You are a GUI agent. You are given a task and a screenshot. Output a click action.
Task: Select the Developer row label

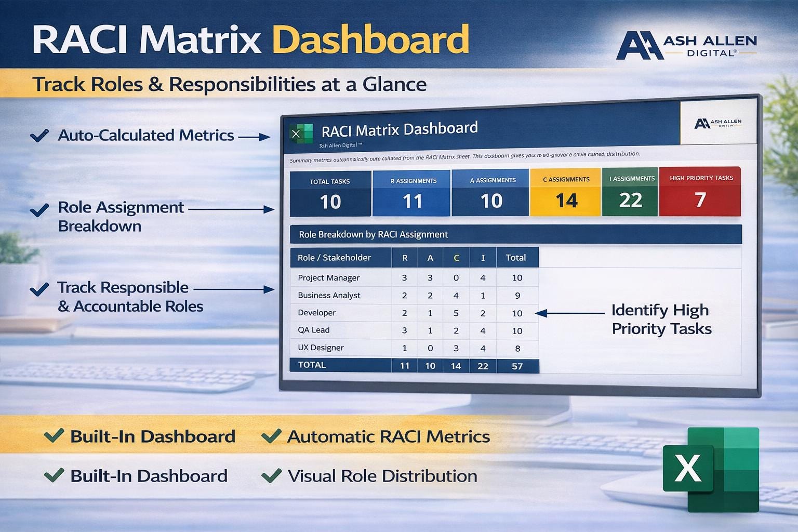point(316,313)
